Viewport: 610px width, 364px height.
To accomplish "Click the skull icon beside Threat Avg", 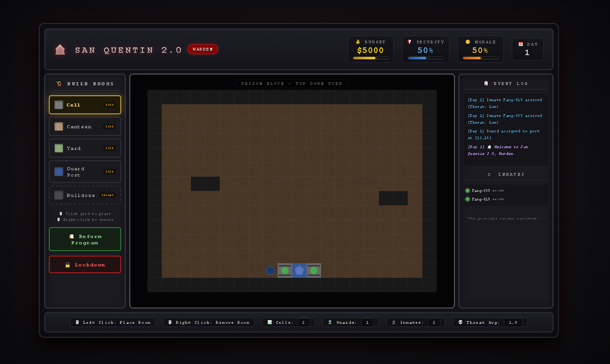I will click(460, 322).
